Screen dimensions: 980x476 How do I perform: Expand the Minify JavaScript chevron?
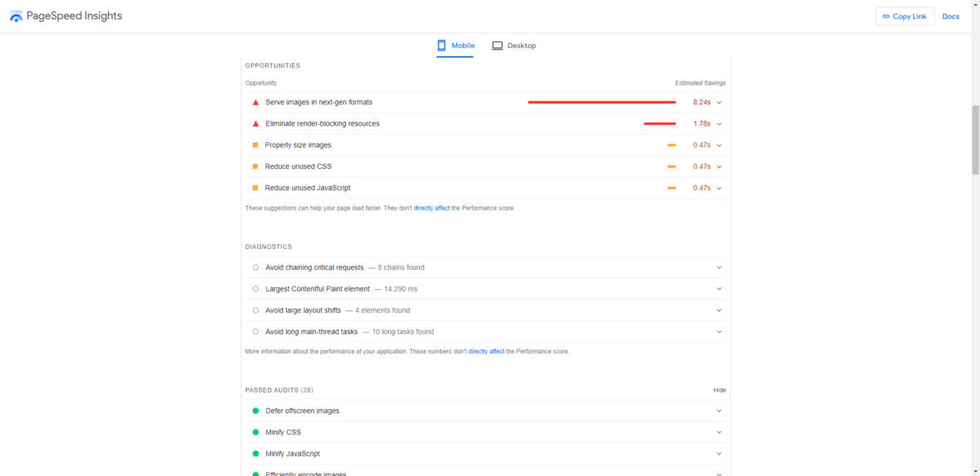(x=719, y=453)
